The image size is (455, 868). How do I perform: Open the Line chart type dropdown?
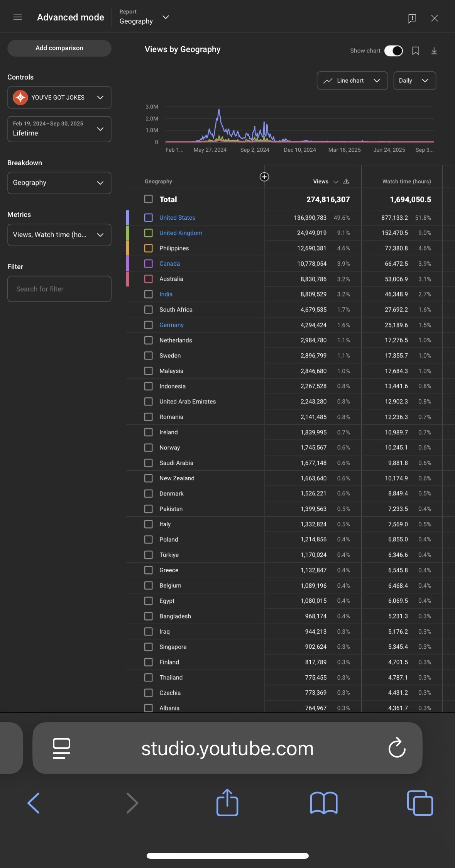(x=352, y=81)
